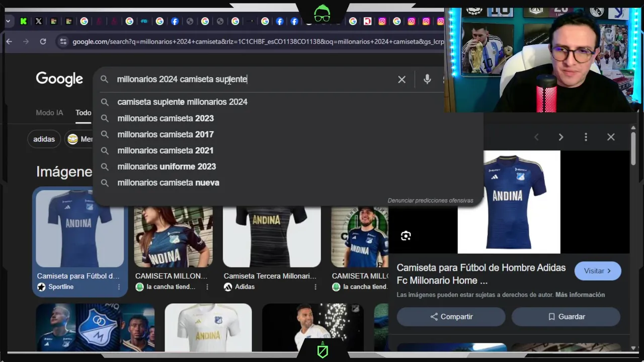Open the Millonarios crest players image thumbnail

click(x=95, y=327)
